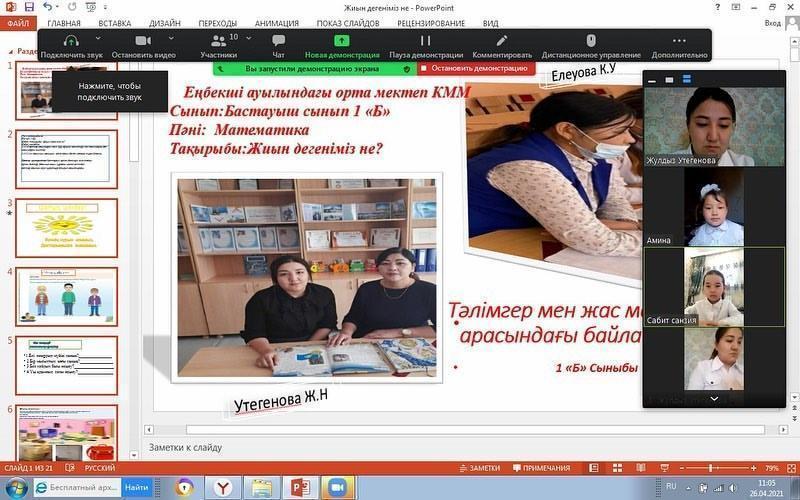Viewport: 800px width, 500px height.
Task: Open the ФАЙЛ tab
Action: pyautogui.click(x=18, y=23)
